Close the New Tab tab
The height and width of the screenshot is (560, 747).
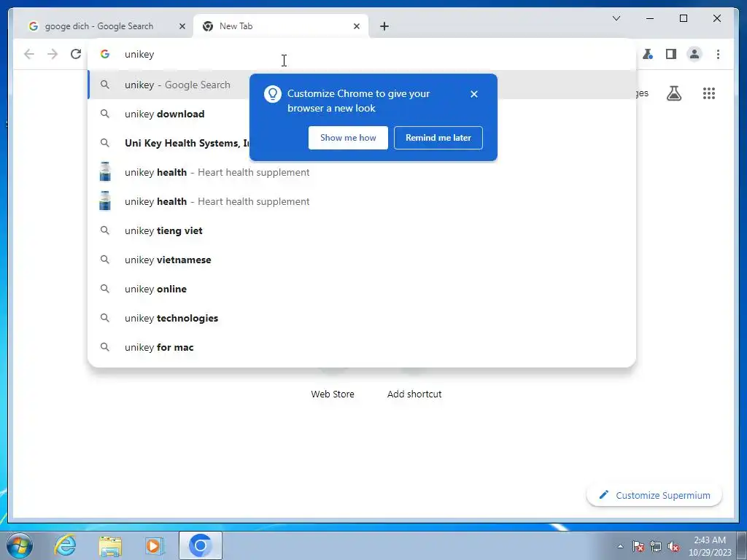pos(356,26)
